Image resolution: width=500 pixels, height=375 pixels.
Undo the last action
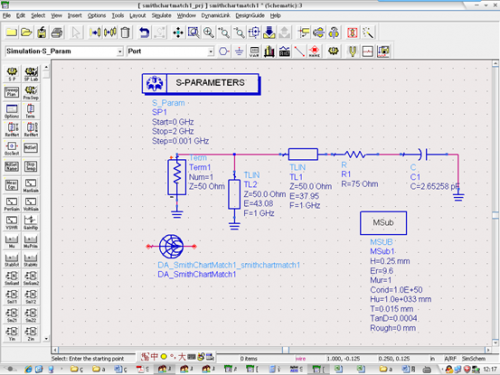[x=144, y=32]
